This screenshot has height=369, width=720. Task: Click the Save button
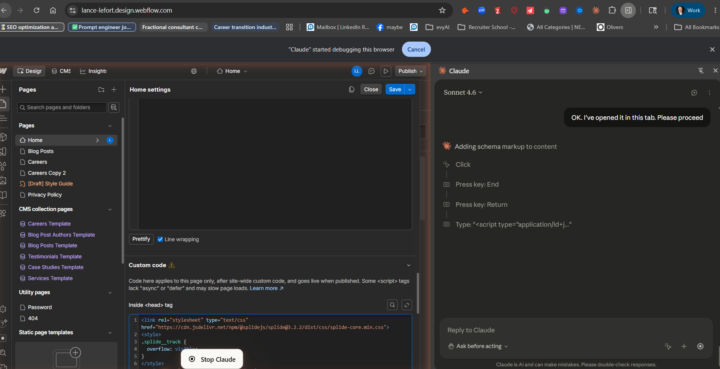[395, 89]
